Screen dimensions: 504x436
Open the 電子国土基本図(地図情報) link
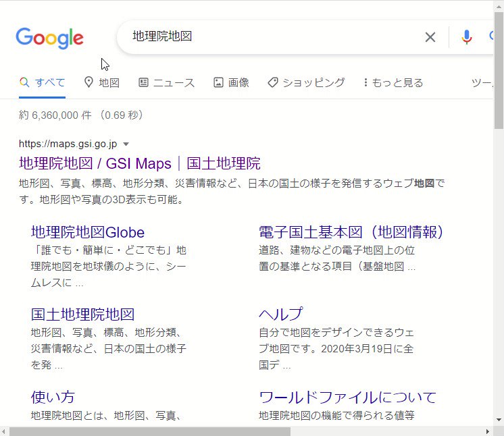(351, 232)
